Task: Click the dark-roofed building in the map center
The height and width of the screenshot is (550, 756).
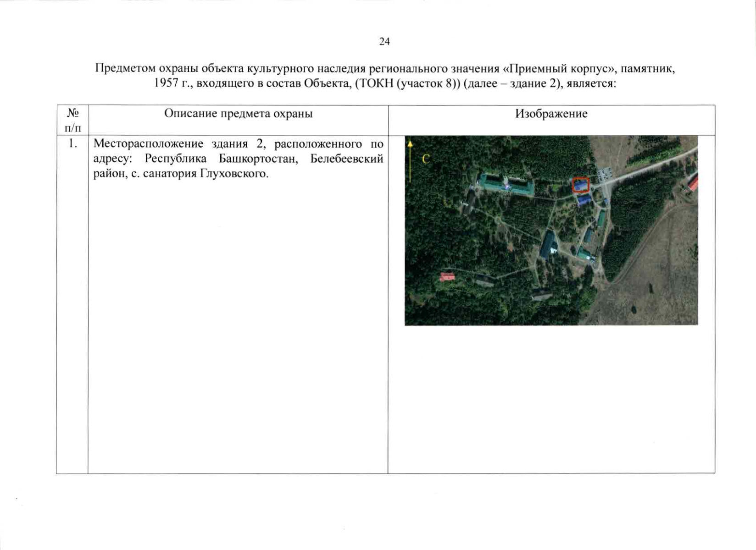Action: click(x=548, y=243)
